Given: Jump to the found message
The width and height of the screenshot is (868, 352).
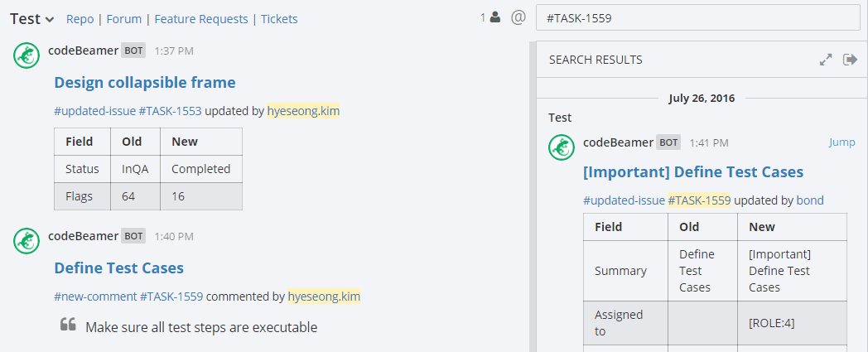Looking at the screenshot, I should pos(841,142).
